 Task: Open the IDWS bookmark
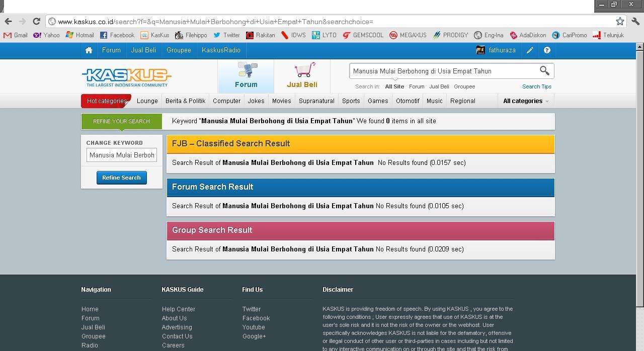click(x=293, y=35)
